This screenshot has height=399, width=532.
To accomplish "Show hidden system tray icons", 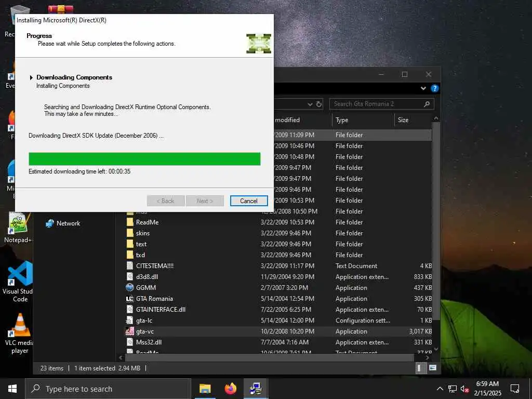I will point(440,389).
